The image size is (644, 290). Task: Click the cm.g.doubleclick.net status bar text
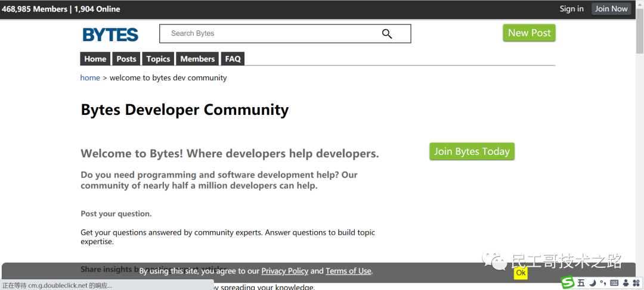tap(57, 285)
